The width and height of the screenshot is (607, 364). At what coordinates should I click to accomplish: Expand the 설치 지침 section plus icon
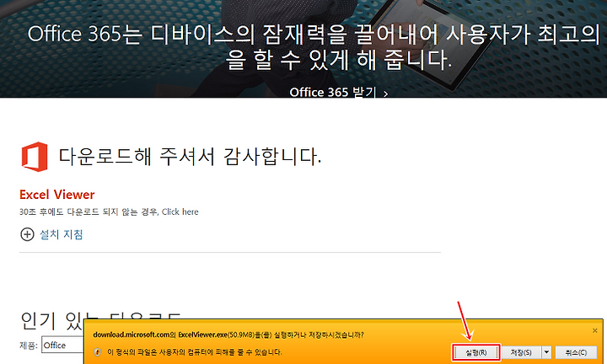click(x=27, y=234)
